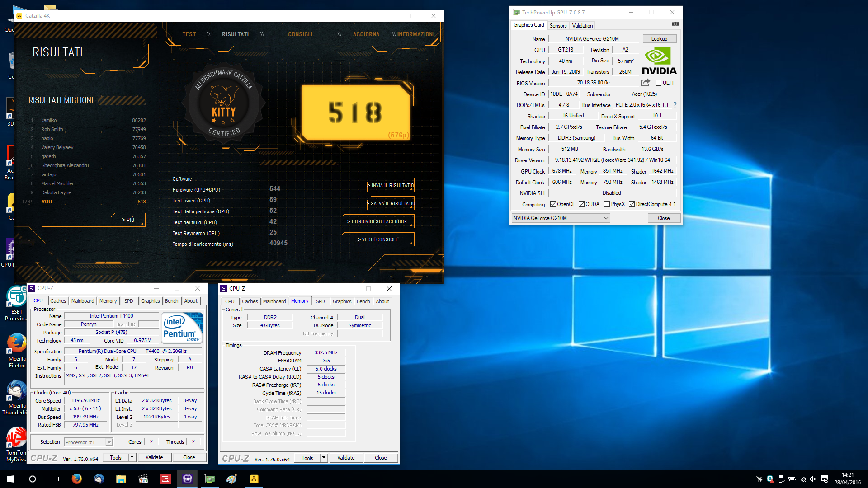Viewport: 868px width, 488px height.
Task: Launch Firefox from the taskbar
Action: [77, 479]
